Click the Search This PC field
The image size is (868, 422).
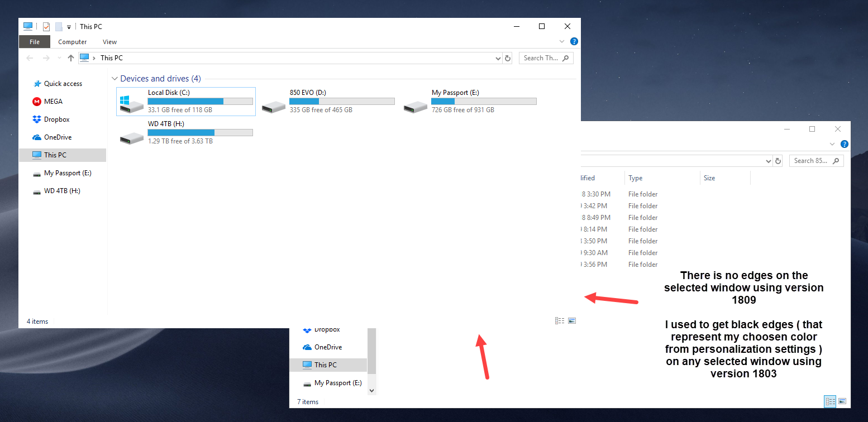pos(541,58)
